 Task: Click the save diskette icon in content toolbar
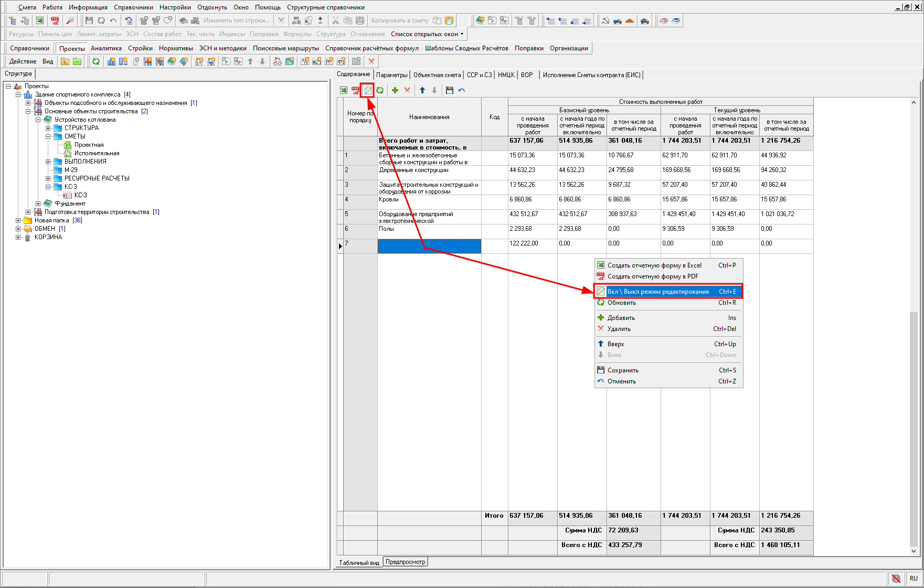(450, 90)
